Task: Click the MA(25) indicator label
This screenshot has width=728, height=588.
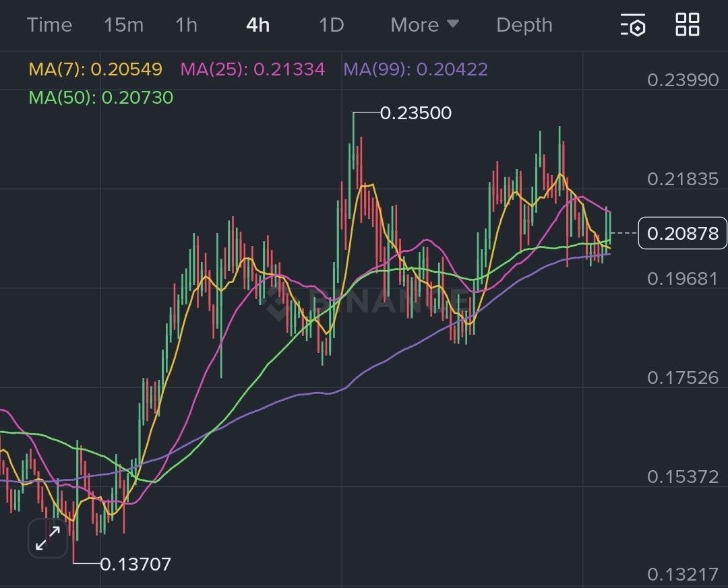Action: (x=252, y=69)
